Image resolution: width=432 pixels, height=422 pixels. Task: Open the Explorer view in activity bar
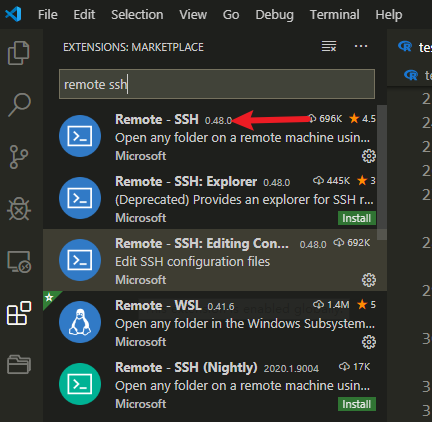[x=19, y=53]
